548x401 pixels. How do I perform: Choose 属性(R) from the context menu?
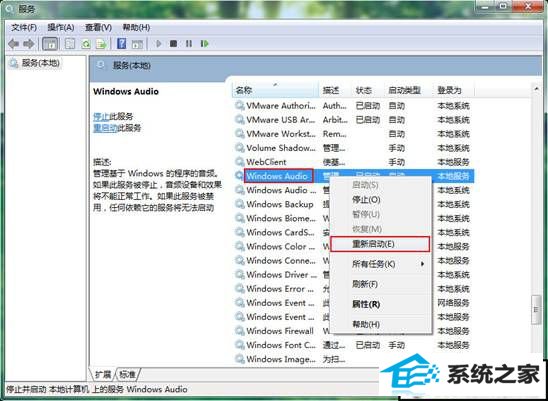click(366, 304)
